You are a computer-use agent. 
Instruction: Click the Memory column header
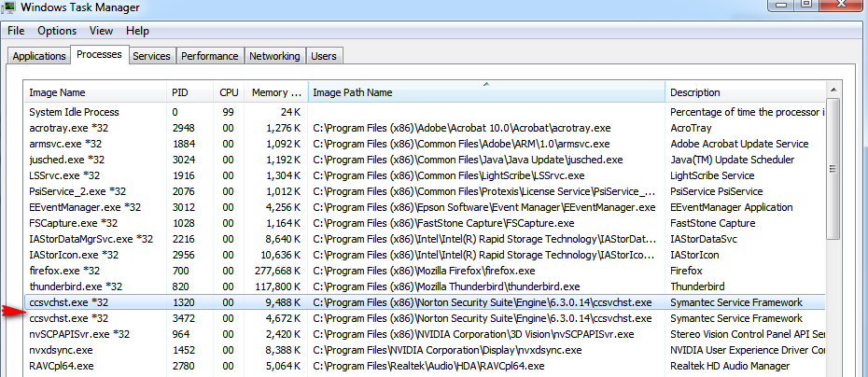click(277, 92)
